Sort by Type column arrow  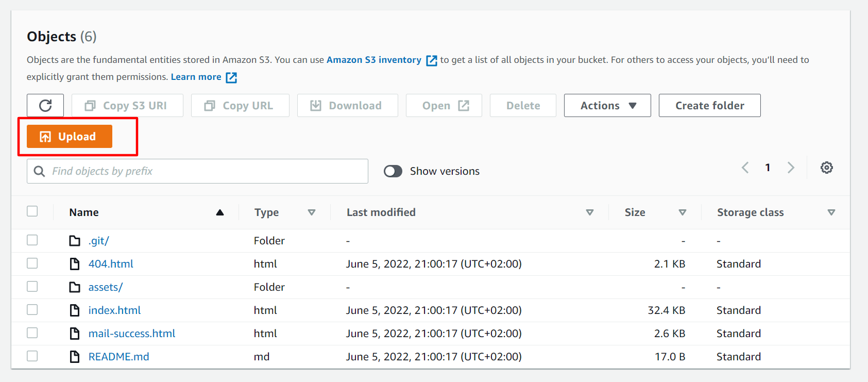(311, 212)
